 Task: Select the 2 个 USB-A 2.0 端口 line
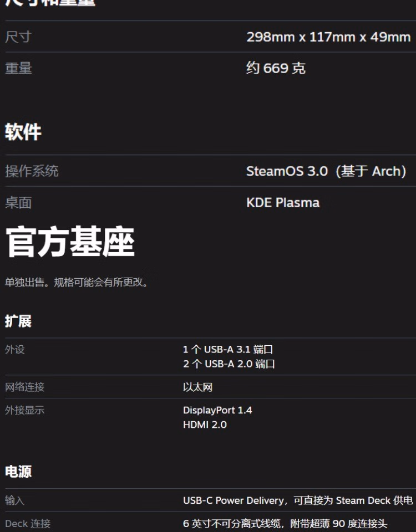(229, 364)
